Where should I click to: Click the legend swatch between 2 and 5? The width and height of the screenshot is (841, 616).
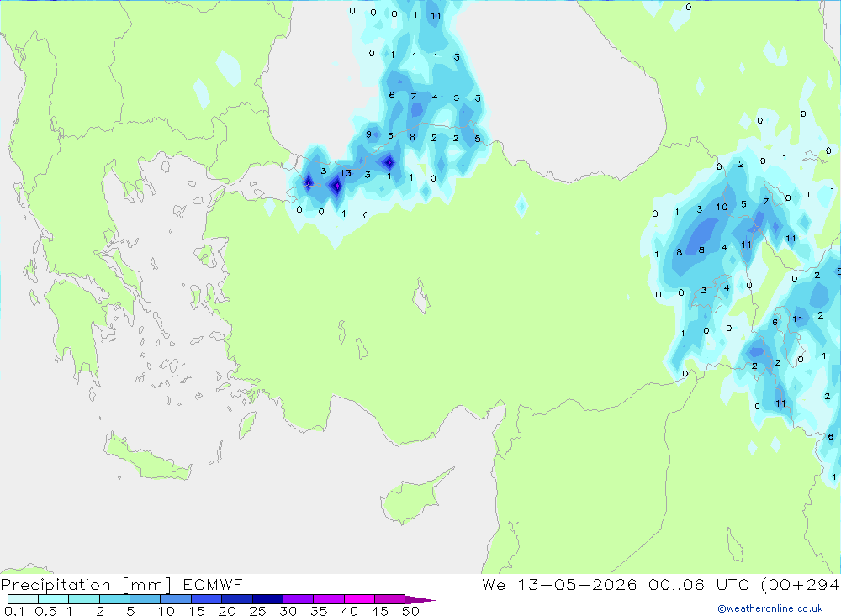114,599
